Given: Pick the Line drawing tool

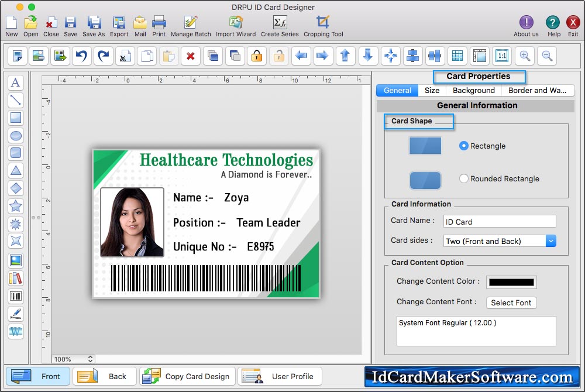Looking at the screenshot, I should 16,100.
